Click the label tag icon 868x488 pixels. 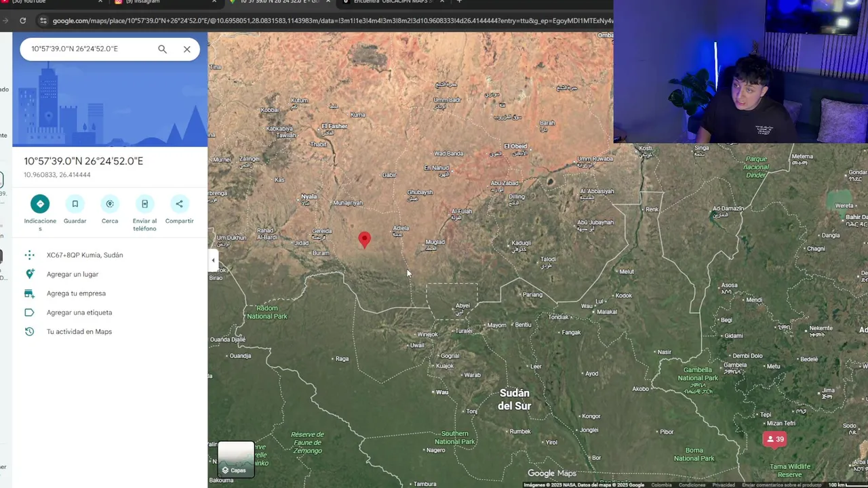tap(29, 312)
